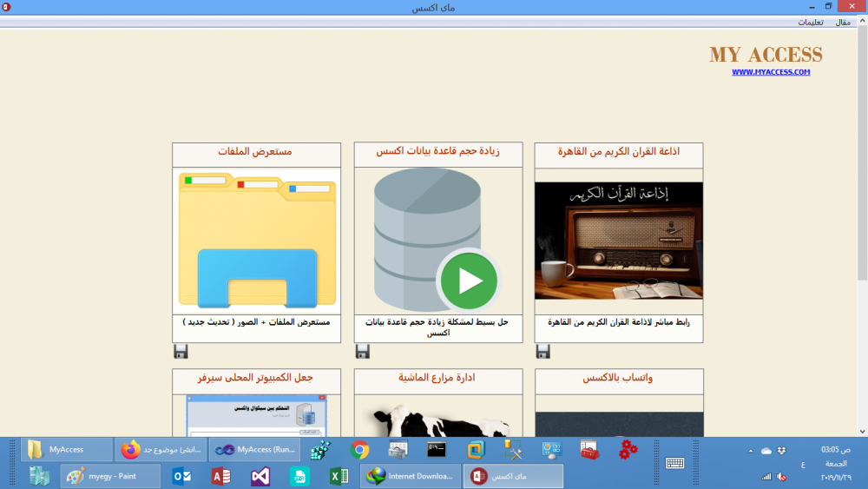Show hidden system tray icons
Screen dimensions: 868x489
(751, 451)
